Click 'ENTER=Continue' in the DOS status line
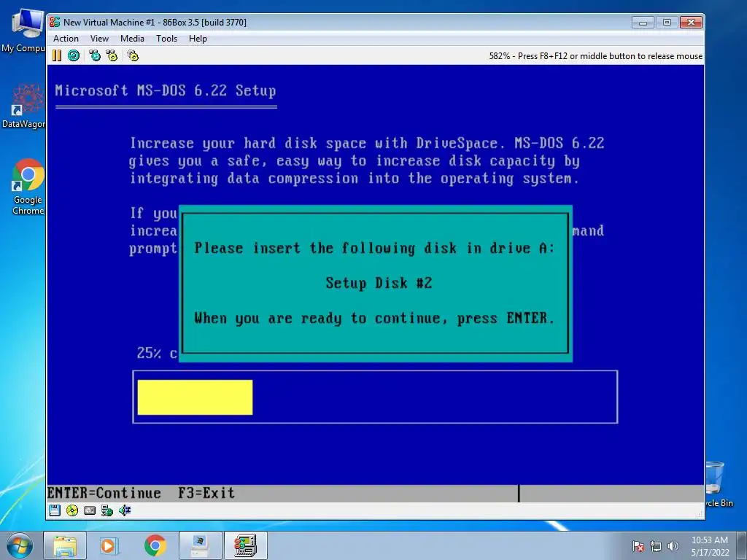Image resolution: width=747 pixels, height=560 pixels. coord(104,493)
